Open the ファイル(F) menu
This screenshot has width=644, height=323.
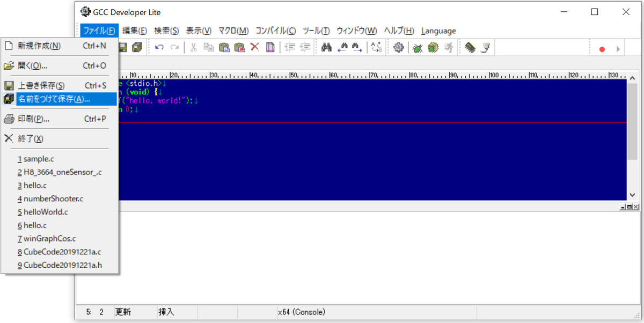pos(99,31)
